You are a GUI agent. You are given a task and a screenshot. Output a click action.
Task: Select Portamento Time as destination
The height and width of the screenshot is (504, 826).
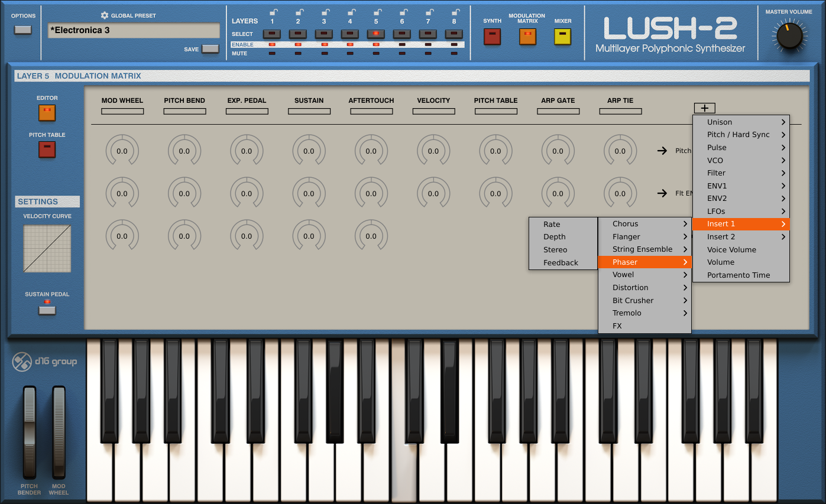click(x=741, y=275)
